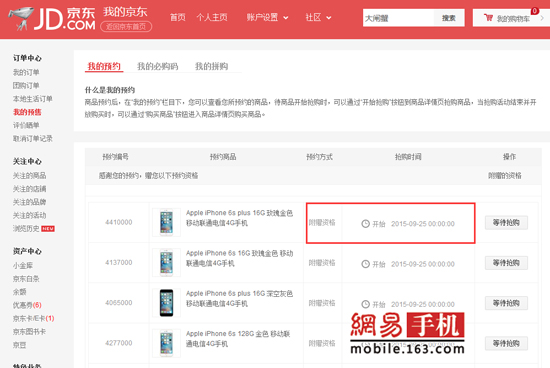Open 京豆 in sidebar
Viewport: 550px width, 368px height.
(x=20, y=345)
